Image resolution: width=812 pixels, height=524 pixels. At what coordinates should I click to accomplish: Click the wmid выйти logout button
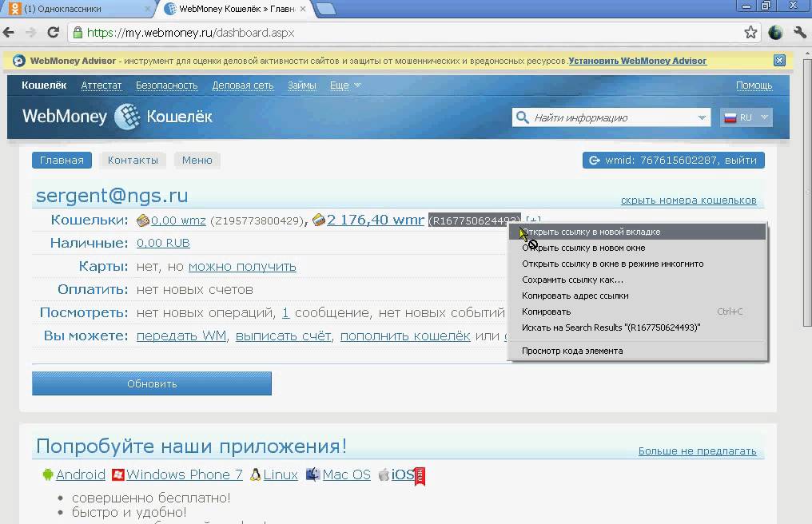[x=674, y=160]
